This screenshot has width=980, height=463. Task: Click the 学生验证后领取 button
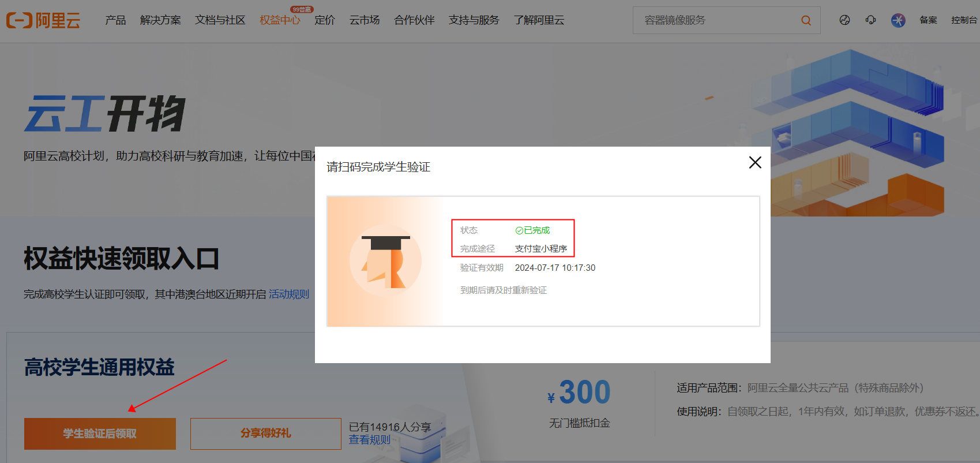100,434
